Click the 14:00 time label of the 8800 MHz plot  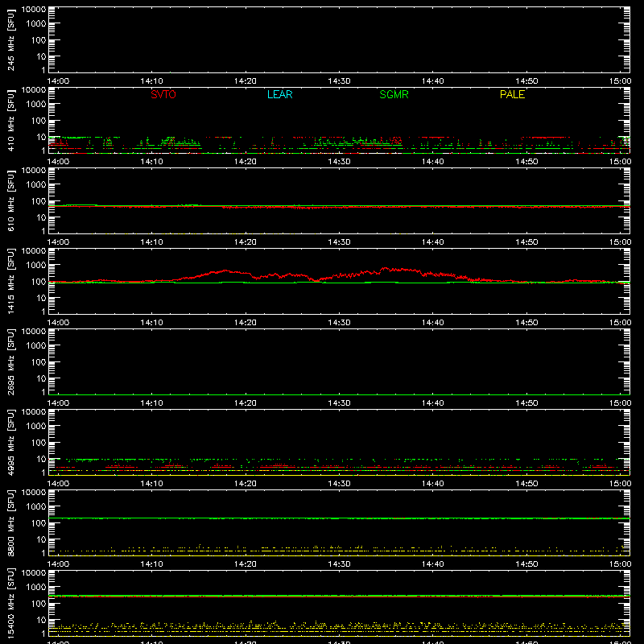58,564
